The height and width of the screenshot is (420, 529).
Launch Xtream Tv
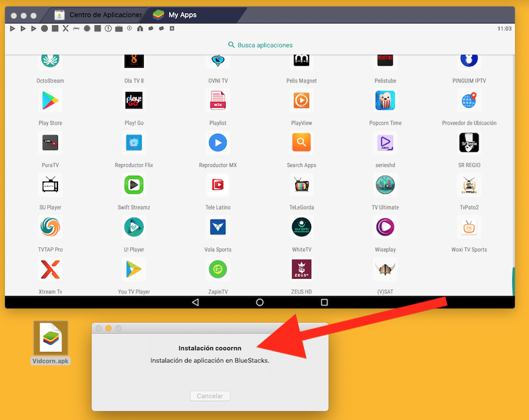coord(50,270)
